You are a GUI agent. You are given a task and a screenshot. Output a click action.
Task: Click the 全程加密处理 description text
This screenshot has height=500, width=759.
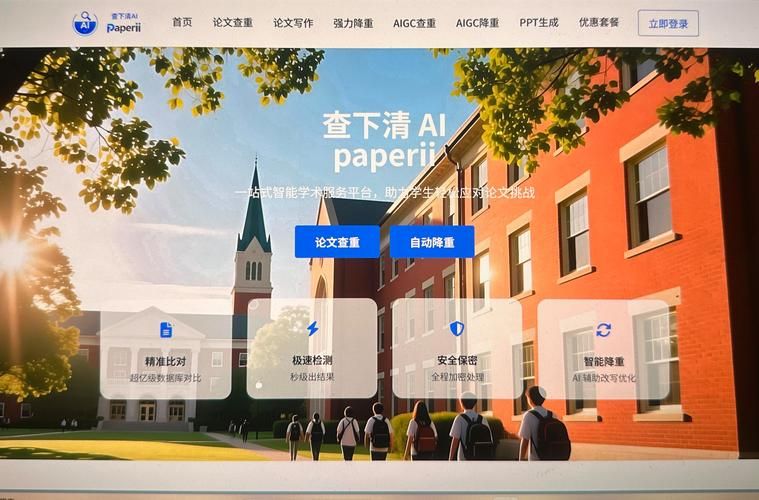click(x=457, y=377)
